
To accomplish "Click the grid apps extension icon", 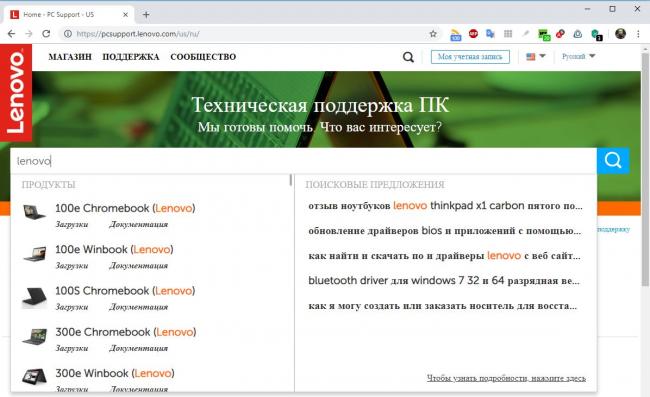I will (508, 34).
